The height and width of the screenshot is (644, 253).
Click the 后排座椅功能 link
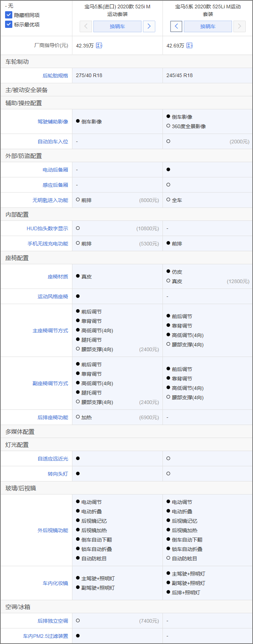tap(53, 417)
